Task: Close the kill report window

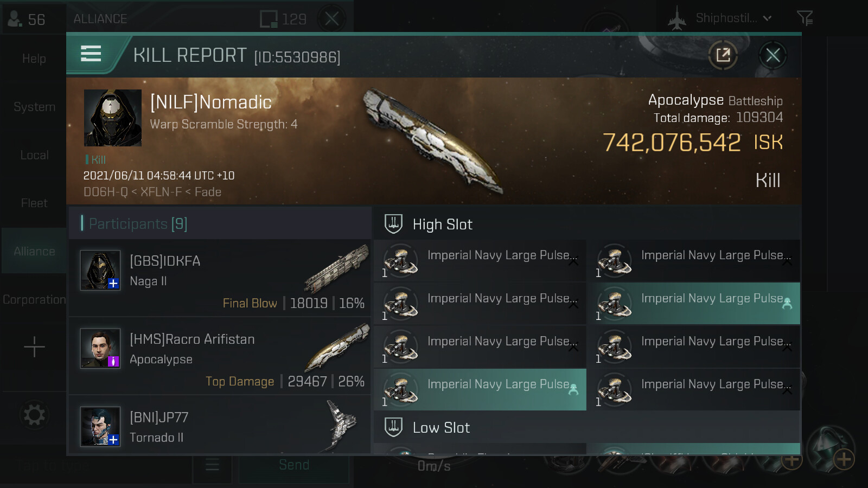Action: click(773, 55)
